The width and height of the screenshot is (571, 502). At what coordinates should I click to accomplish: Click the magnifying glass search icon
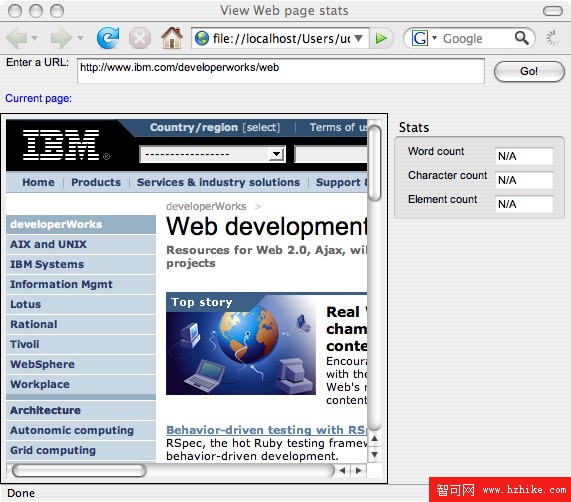[x=522, y=38]
